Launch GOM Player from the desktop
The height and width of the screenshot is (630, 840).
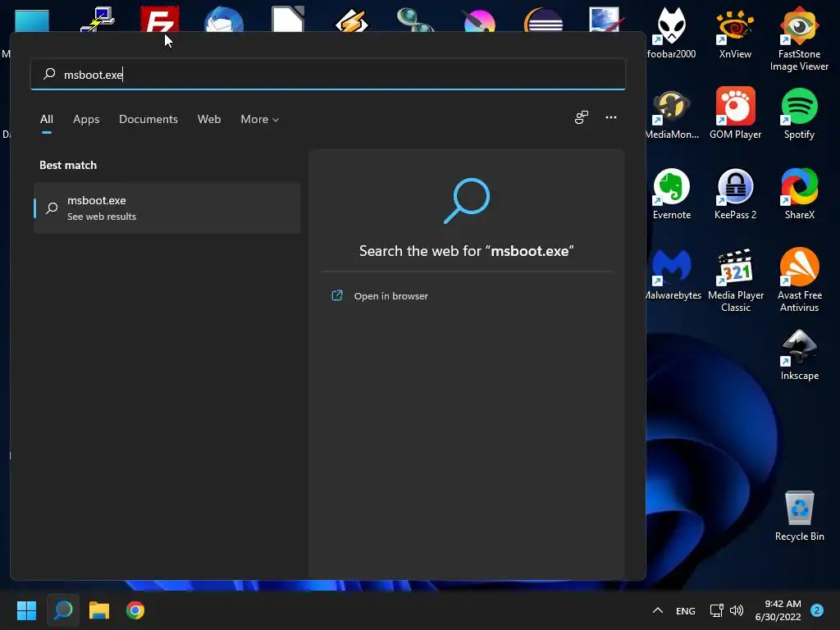[x=735, y=113]
